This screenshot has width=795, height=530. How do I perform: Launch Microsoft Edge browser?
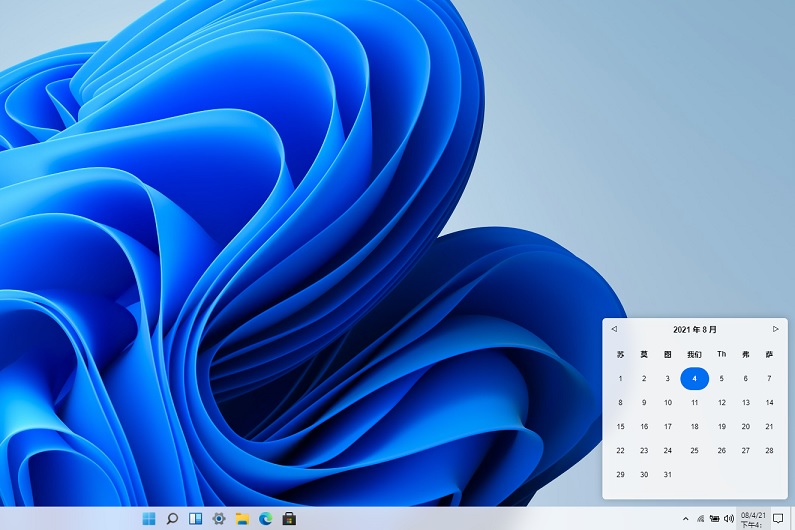[266, 518]
